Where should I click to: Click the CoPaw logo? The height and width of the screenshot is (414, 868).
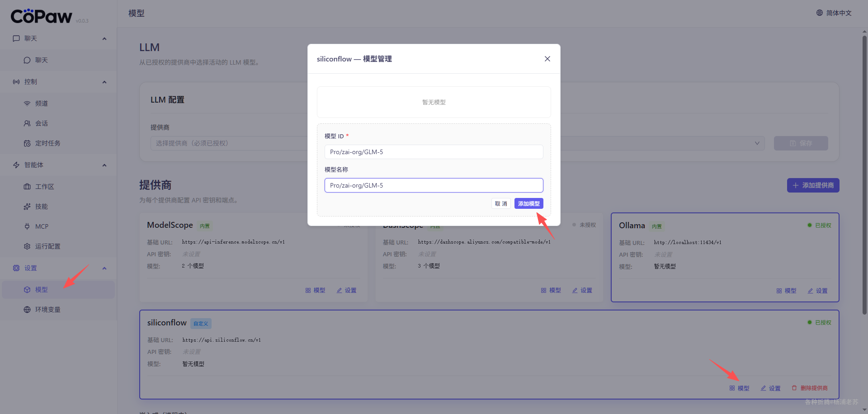pos(41,16)
